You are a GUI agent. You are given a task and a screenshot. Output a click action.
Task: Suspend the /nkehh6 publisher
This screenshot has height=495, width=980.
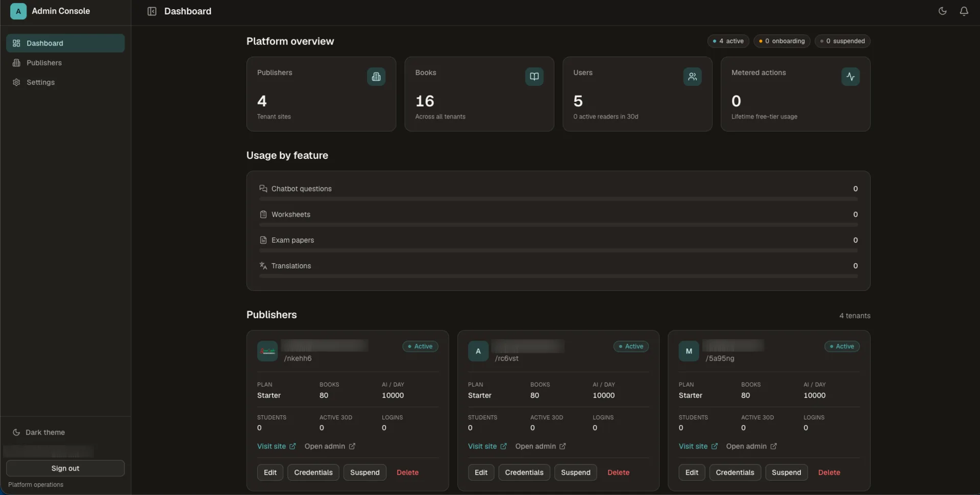[364, 473]
